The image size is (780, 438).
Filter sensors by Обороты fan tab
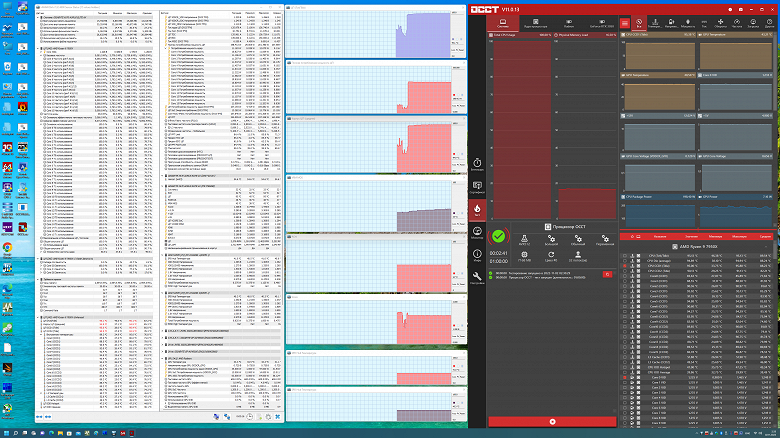click(x=720, y=23)
